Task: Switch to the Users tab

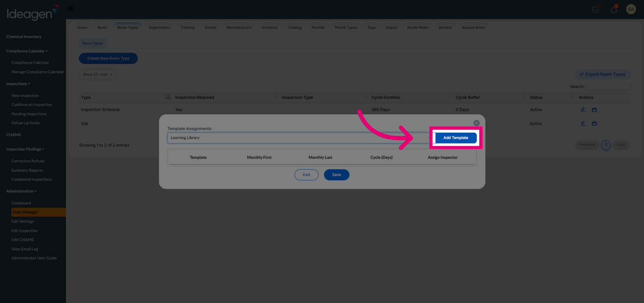Action: coord(82,28)
